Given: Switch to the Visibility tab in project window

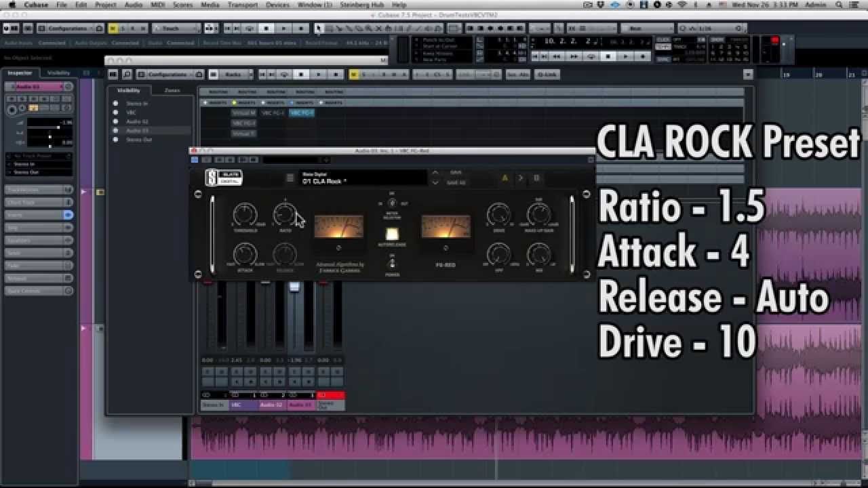Looking at the screenshot, I should pos(58,73).
